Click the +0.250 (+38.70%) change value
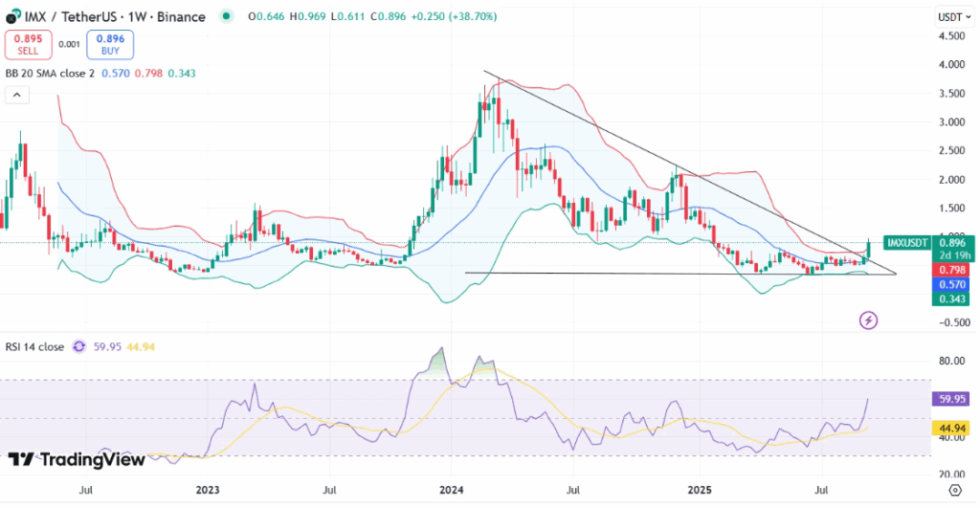This screenshot has width=980, height=508. point(454,16)
